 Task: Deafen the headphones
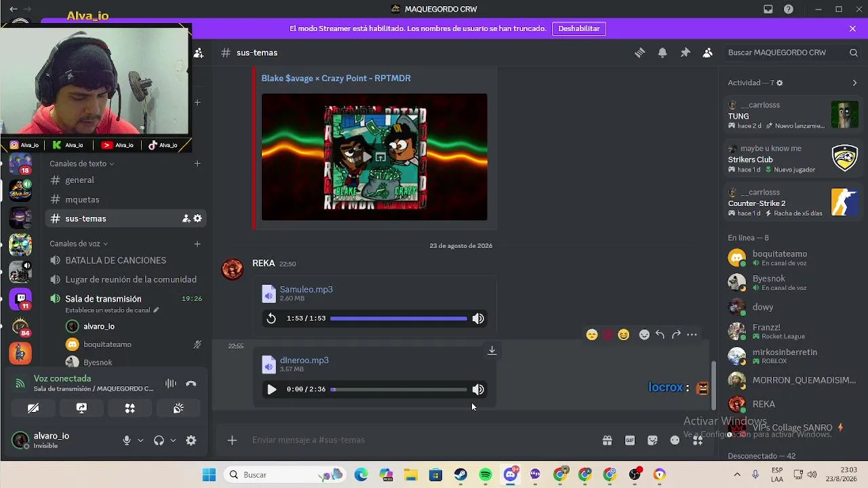coord(159,441)
